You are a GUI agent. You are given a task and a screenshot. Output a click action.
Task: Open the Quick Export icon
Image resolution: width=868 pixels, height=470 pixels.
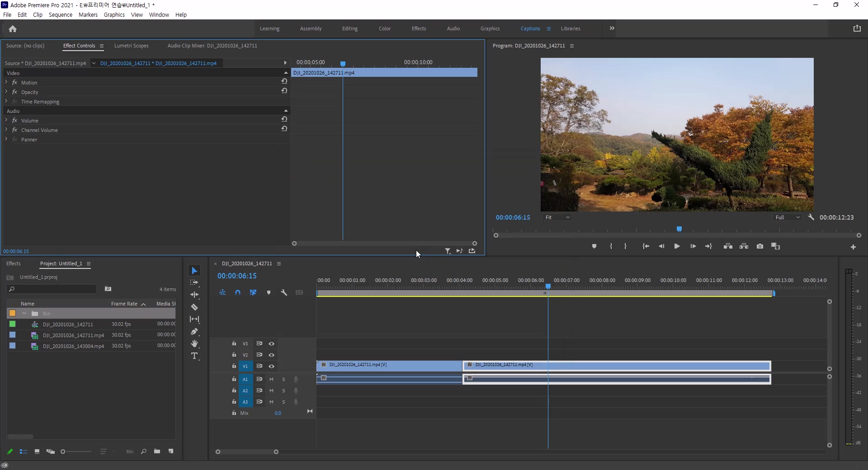[857, 28]
